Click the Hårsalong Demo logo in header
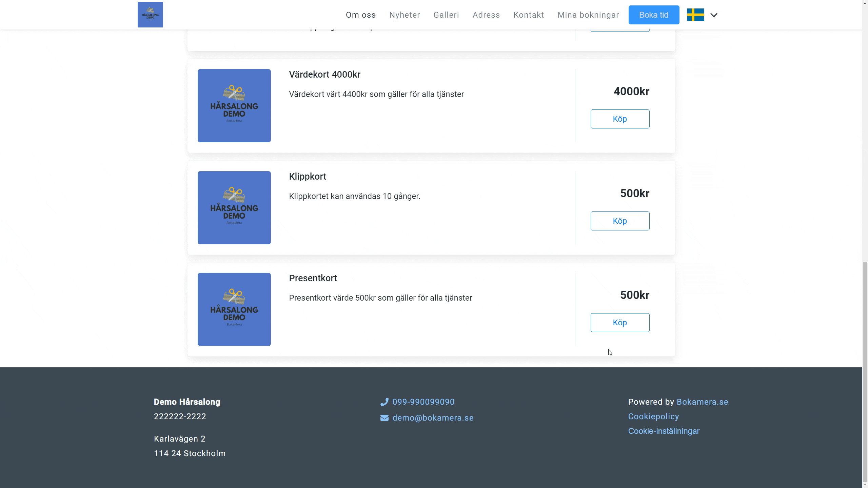The height and width of the screenshot is (488, 868). click(x=150, y=15)
